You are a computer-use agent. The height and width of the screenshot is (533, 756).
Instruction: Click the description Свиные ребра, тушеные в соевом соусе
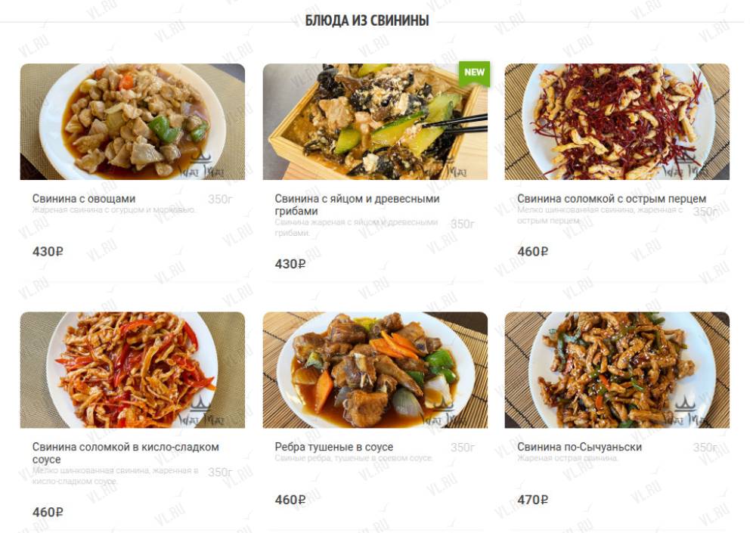click(354, 457)
